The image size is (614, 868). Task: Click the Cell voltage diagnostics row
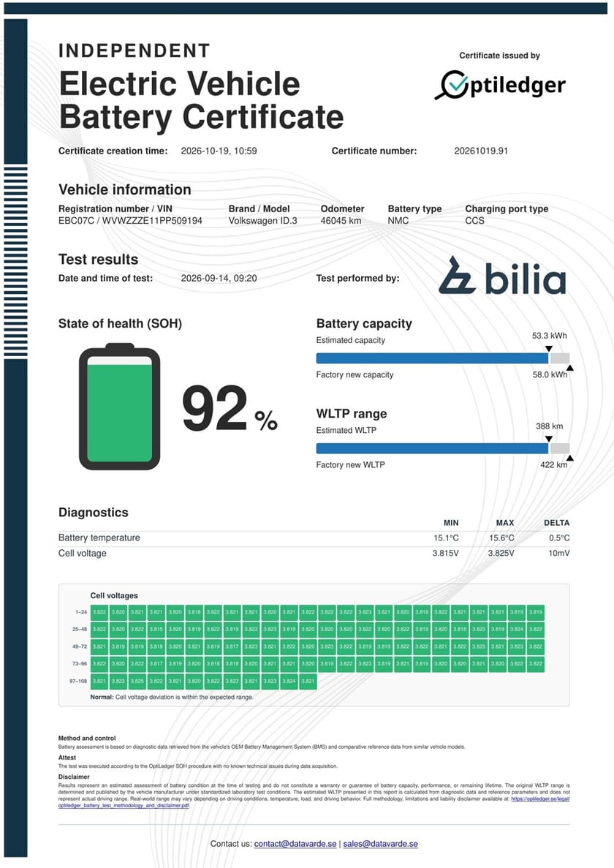pyautogui.click(x=314, y=554)
